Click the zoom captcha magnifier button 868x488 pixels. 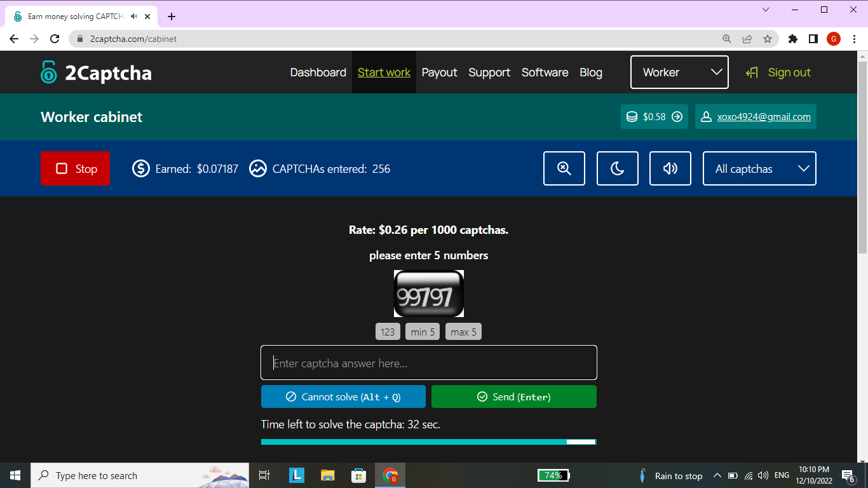[564, 168]
